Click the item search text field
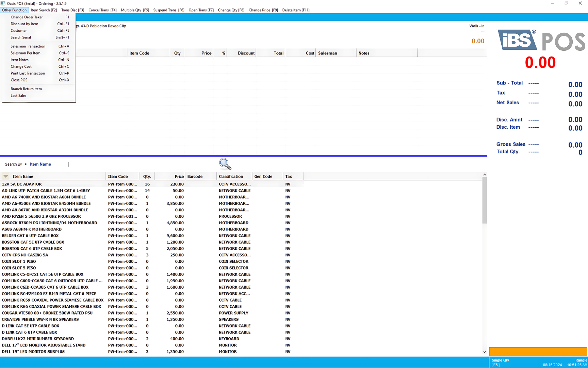 click(x=136, y=164)
